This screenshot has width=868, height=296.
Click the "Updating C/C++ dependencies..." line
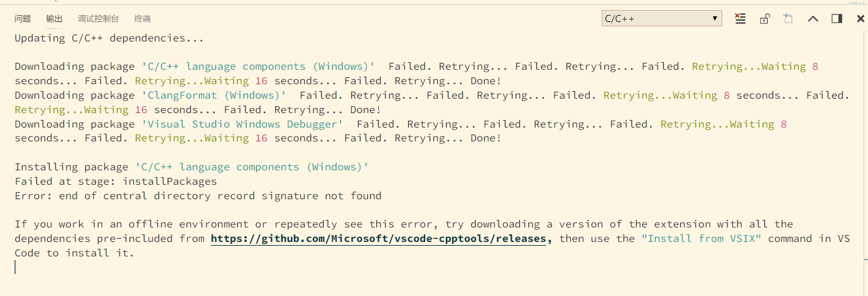109,38
